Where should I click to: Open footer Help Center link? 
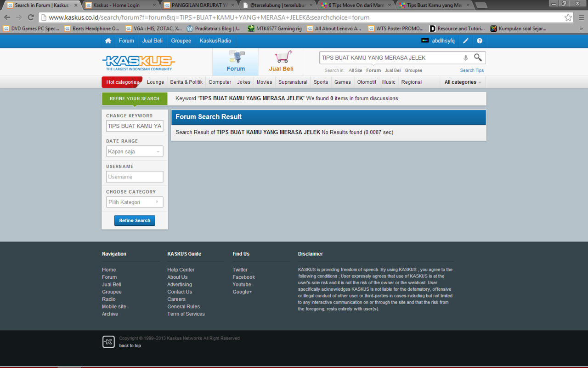pyautogui.click(x=181, y=270)
